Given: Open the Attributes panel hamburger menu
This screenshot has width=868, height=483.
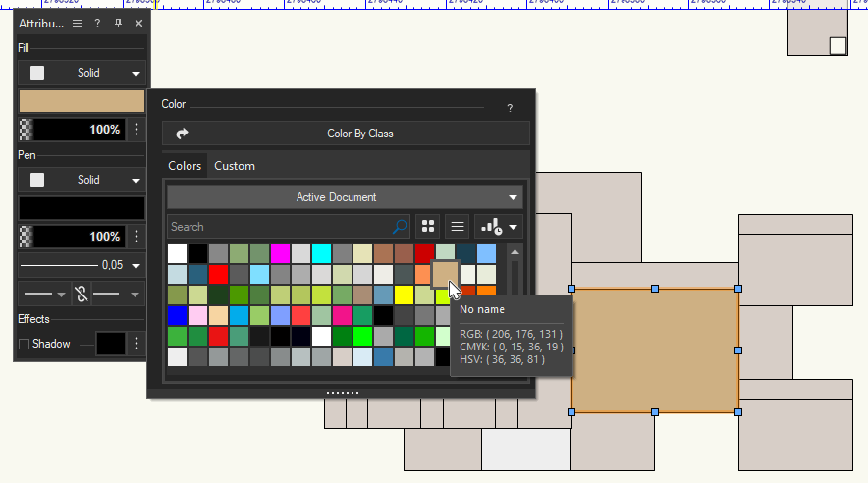Looking at the screenshot, I should 78,23.
